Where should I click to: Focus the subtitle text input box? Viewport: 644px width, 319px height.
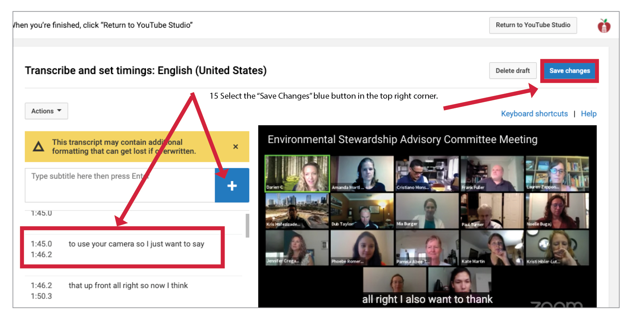(x=120, y=185)
